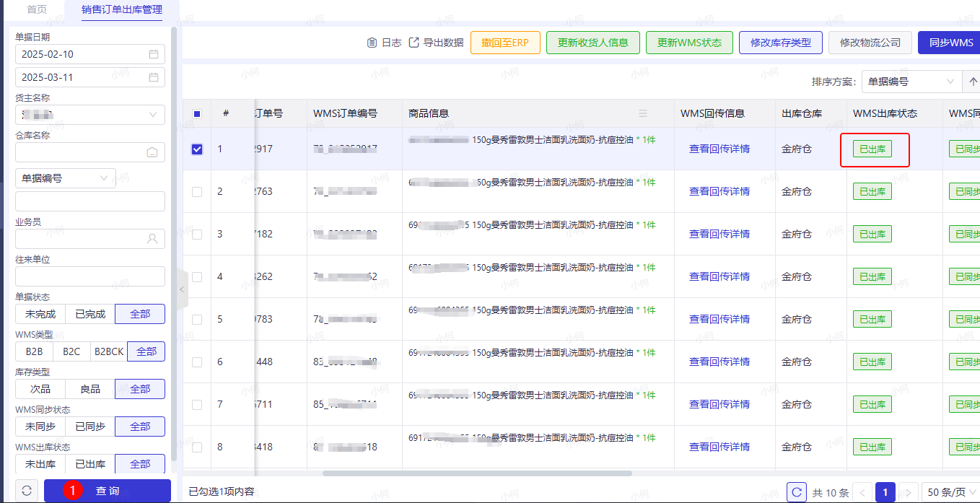Click column menu icon in 商品信息 header
980x503 pixels.
click(643, 113)
